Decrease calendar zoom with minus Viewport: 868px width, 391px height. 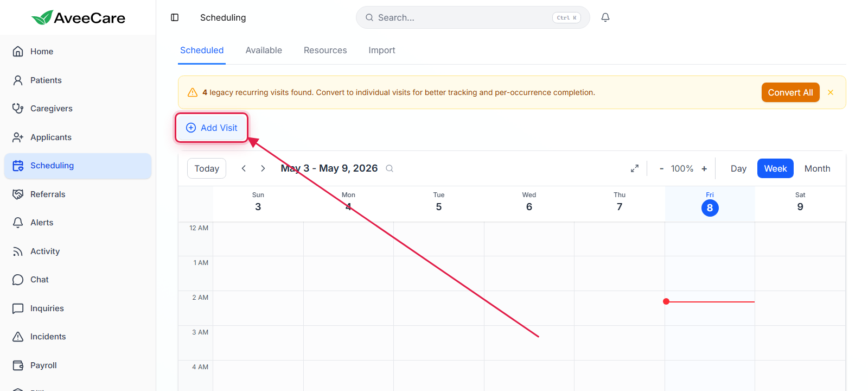click(x=661, y=168)
